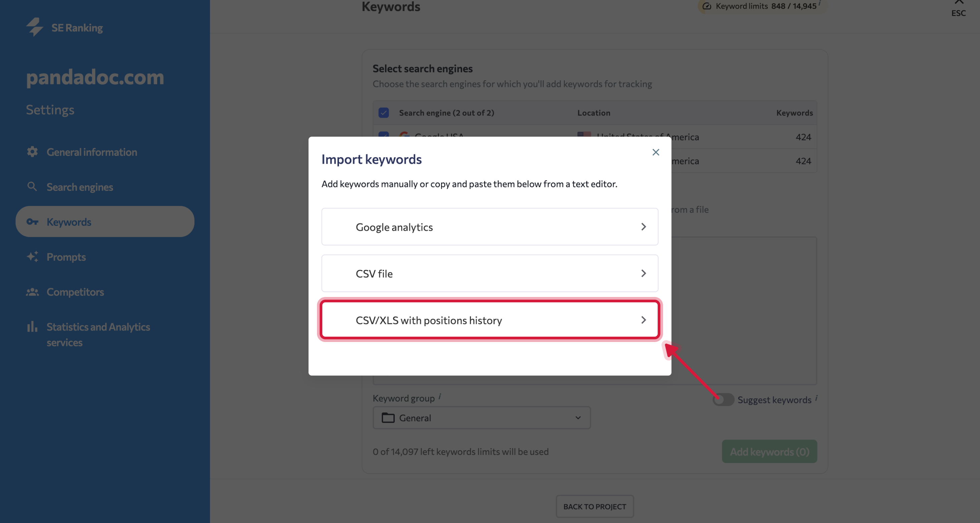Click the Keywords key icon in sidebar

click(32, 222)
